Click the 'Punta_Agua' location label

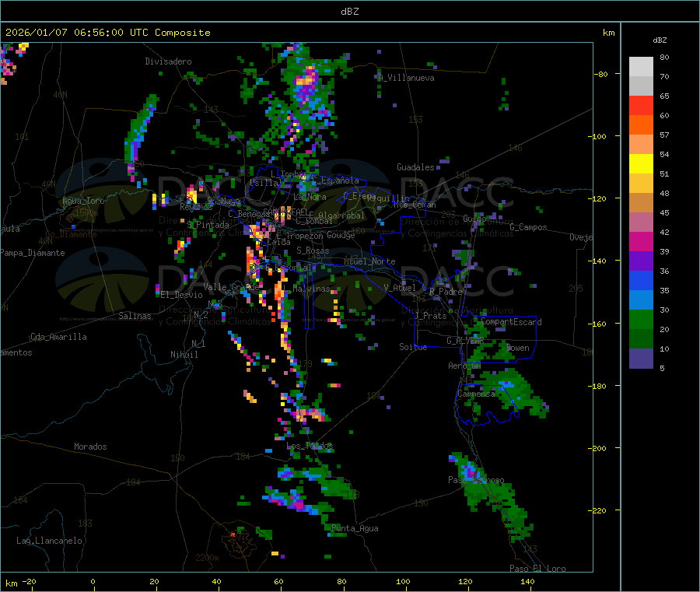(x=355, y=528)
